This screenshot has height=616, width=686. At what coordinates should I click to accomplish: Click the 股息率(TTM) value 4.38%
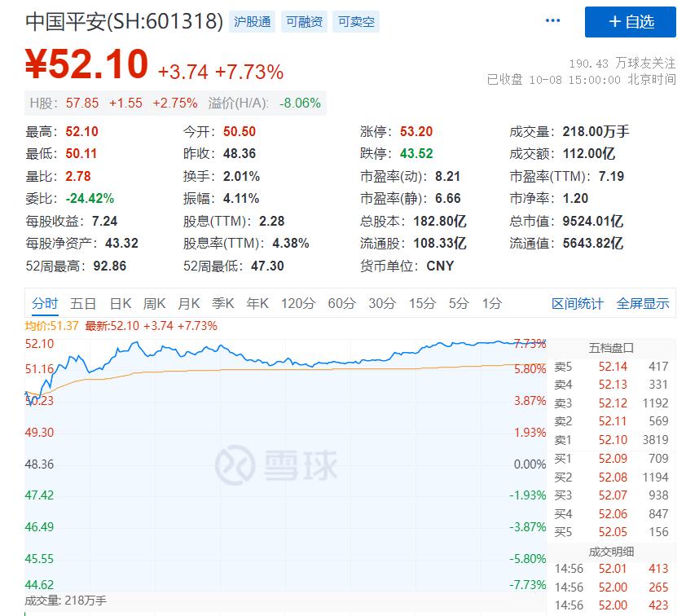(291, 244)
